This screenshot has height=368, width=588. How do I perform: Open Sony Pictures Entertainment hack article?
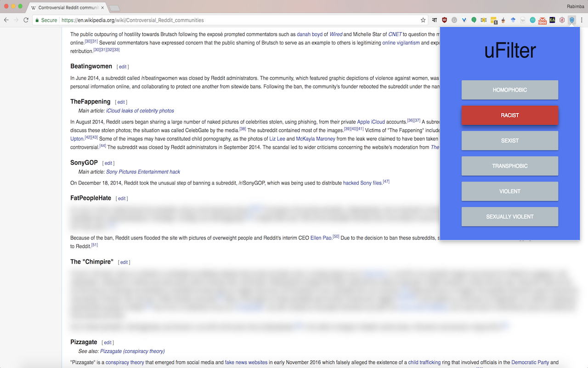[x=143, y=172]
